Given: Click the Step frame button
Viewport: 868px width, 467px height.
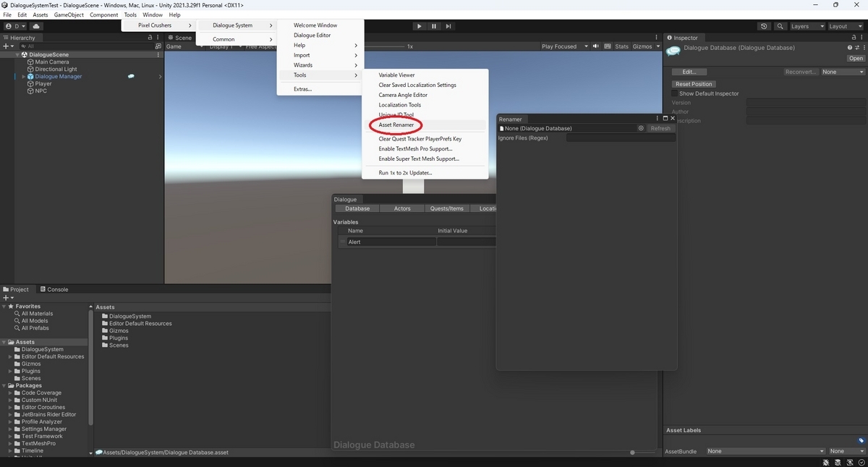Looking at the screenshot, I should [448, 26].
